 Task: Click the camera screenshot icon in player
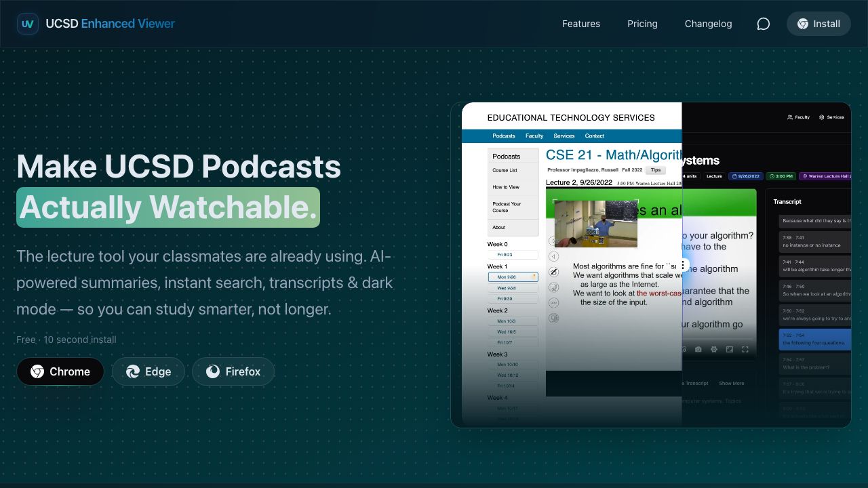[698, 350]
